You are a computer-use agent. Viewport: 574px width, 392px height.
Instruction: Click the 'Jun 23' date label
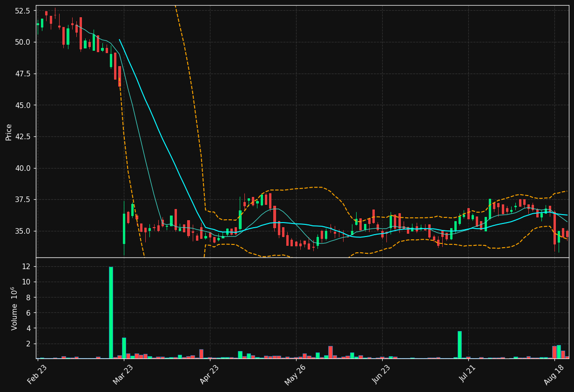381,374
